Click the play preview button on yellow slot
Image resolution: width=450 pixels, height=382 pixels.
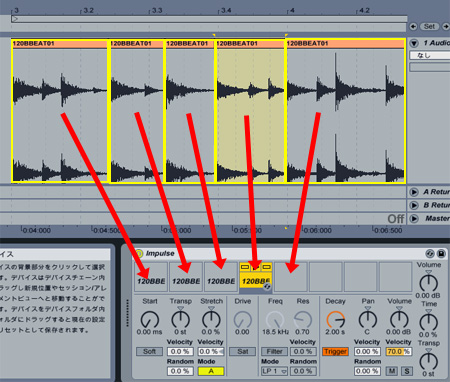click(256, 267)
